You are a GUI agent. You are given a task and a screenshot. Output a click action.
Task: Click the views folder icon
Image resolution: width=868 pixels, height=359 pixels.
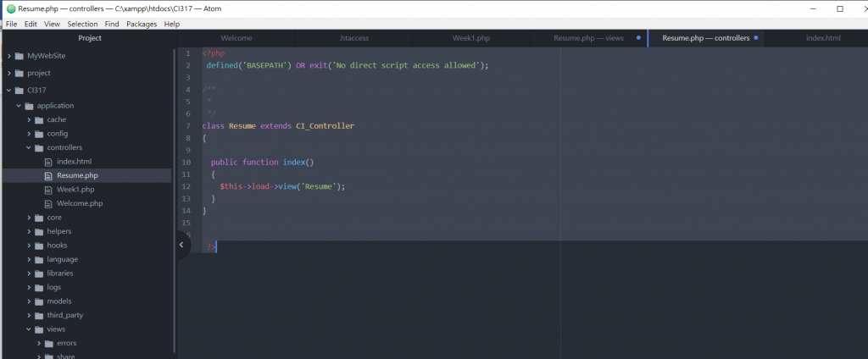[x=39, y=329]
